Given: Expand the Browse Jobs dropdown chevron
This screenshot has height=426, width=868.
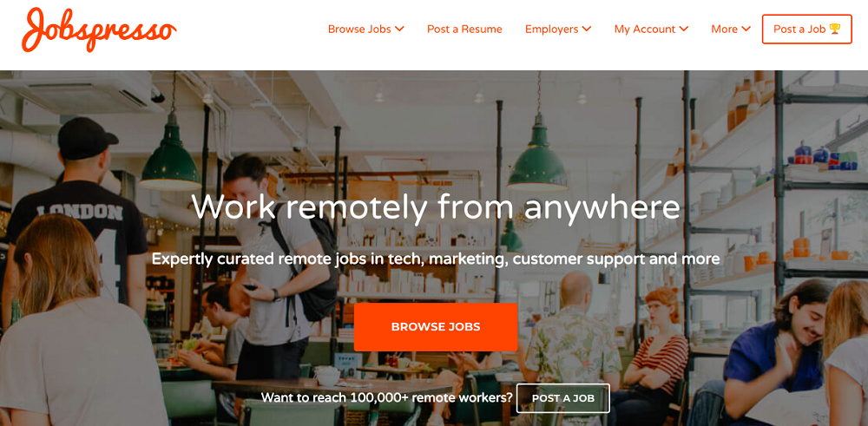Looking at the screenshot, I should [x=399, y=29].
